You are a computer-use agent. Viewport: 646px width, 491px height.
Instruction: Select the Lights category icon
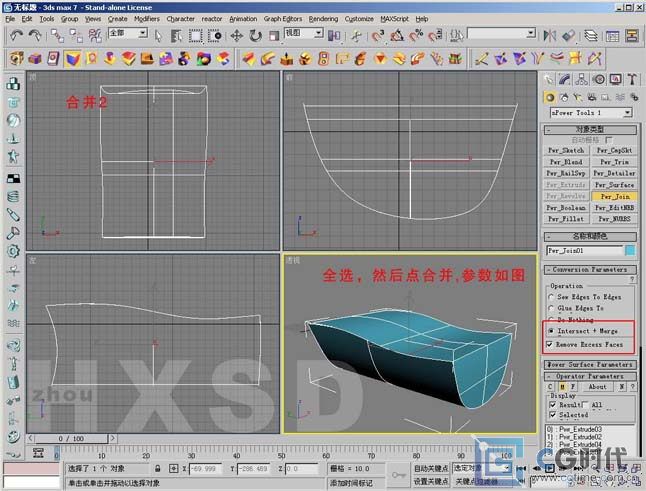[x=578, y=98]
